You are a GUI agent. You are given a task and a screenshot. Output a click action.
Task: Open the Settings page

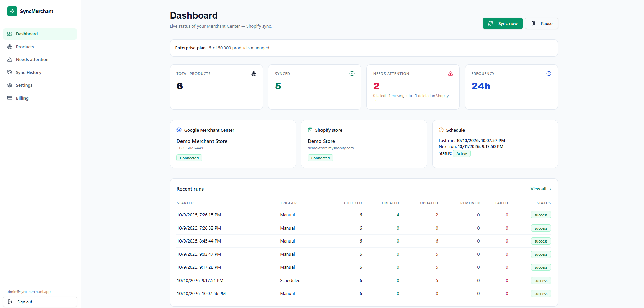(x=40, y=85)
